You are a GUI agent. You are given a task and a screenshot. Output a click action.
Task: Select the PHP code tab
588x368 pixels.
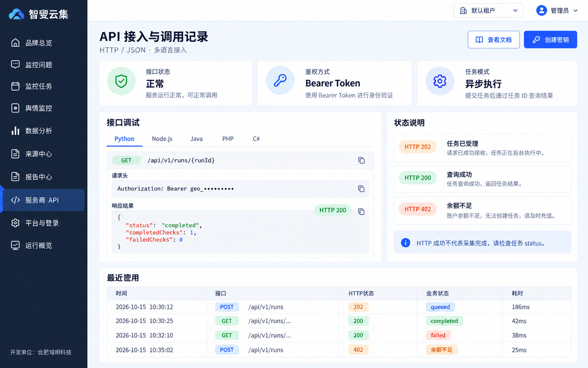228,139
